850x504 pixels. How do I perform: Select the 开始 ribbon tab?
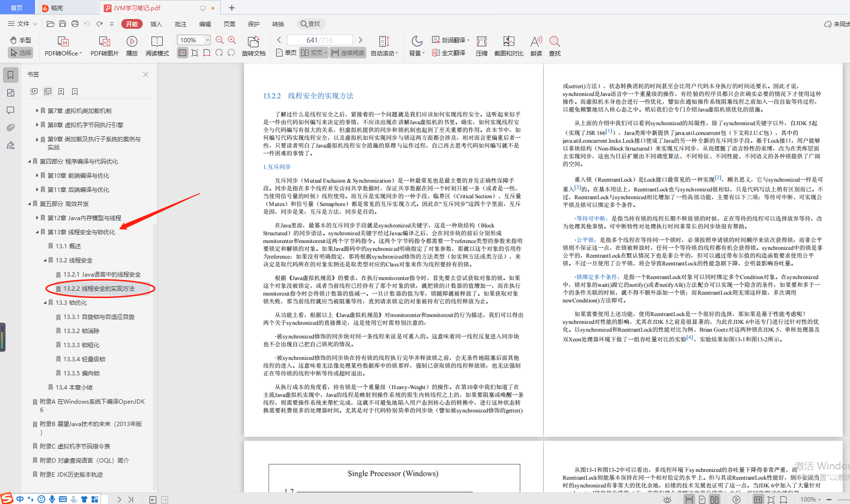(x=132, y=24)
